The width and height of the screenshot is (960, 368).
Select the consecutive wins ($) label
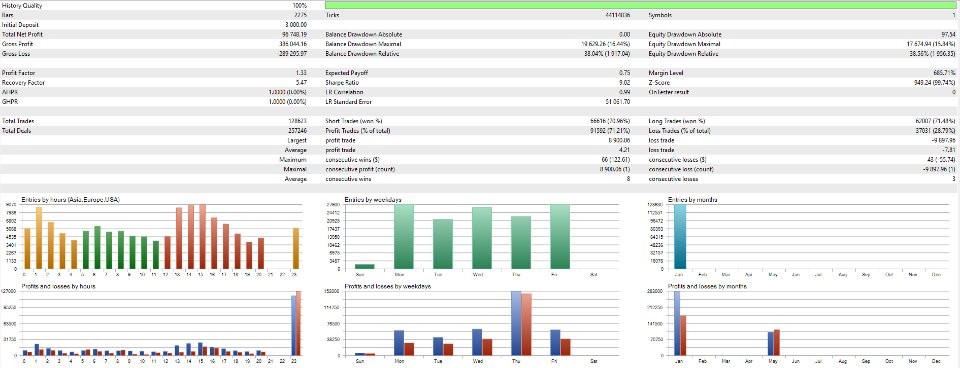click(353, 160)
